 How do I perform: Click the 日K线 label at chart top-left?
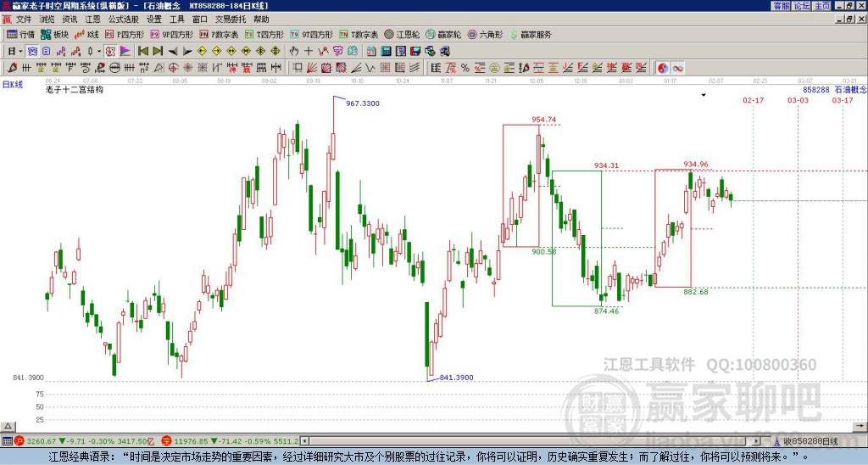tap(13, 85)
